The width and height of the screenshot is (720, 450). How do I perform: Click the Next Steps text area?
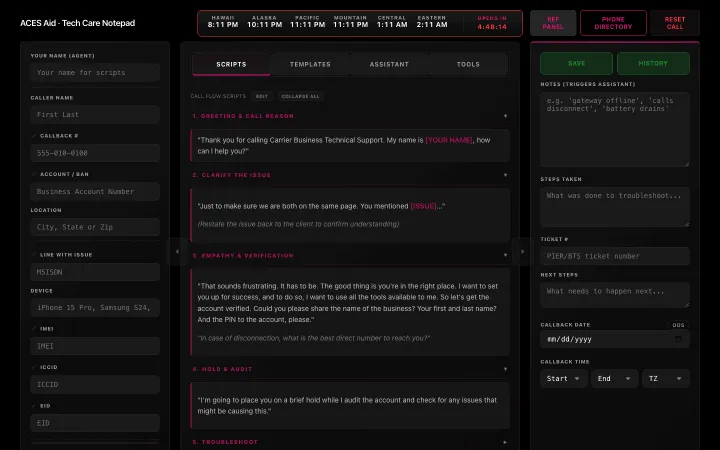coord(615,295)
